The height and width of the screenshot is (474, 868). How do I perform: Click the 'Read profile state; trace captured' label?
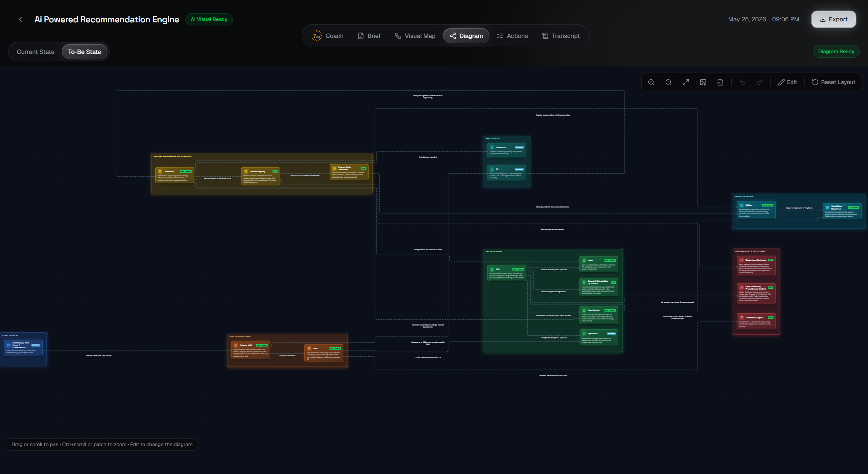[x=553, y=338]
